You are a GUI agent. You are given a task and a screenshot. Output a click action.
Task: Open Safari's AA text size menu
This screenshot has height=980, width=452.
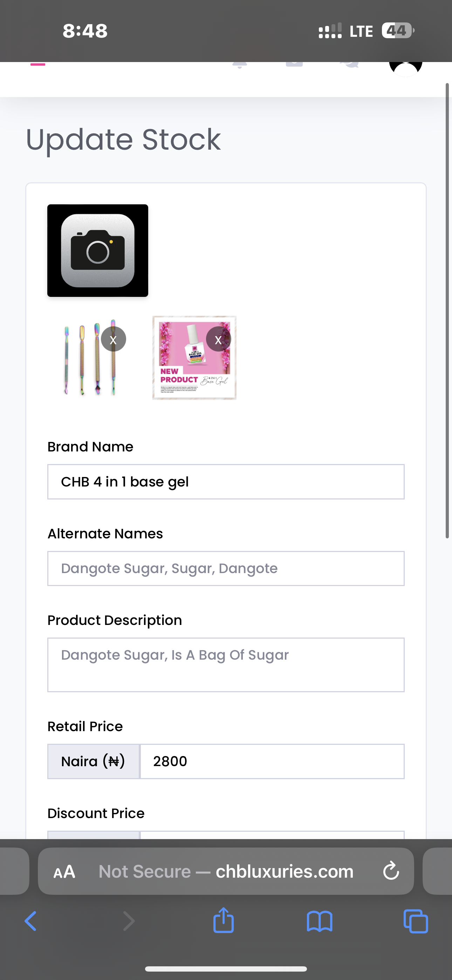[x=64, y=871]
